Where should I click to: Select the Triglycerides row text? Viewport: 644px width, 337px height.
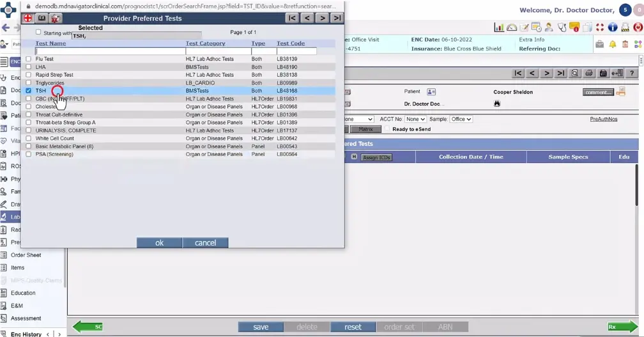tap(50, 82)
